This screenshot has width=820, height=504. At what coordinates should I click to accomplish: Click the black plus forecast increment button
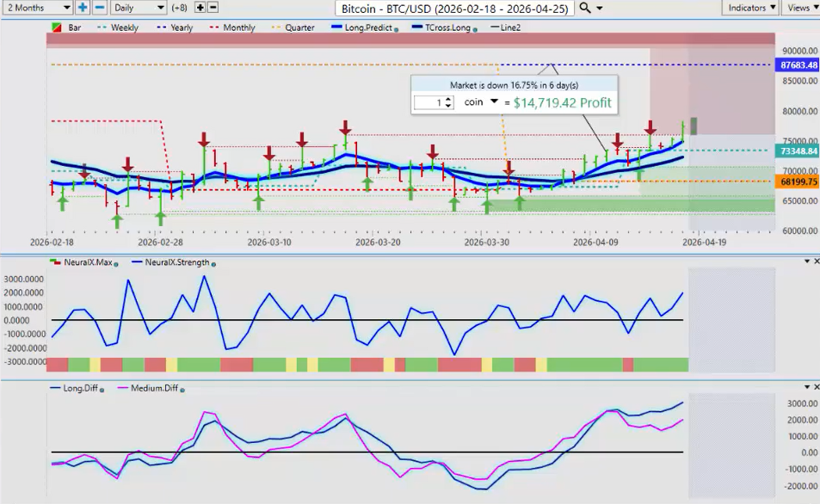tap(200, 8)
